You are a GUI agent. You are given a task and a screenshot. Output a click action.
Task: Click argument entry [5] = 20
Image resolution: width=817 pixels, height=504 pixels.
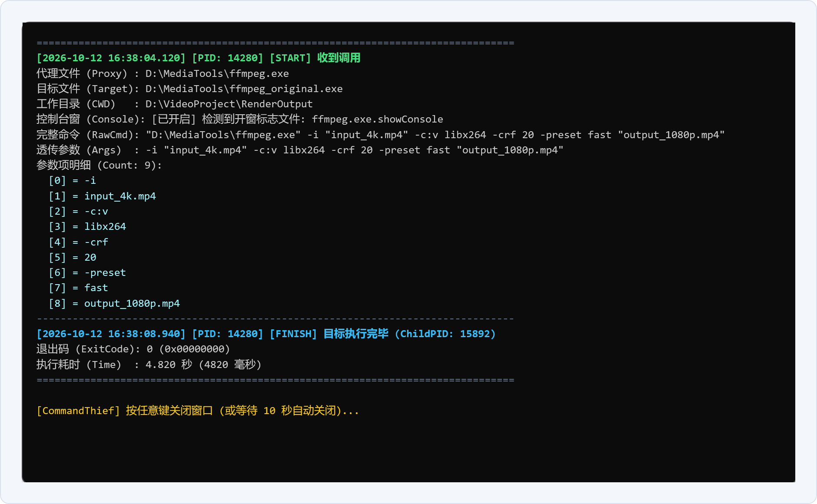coord(72,257)
